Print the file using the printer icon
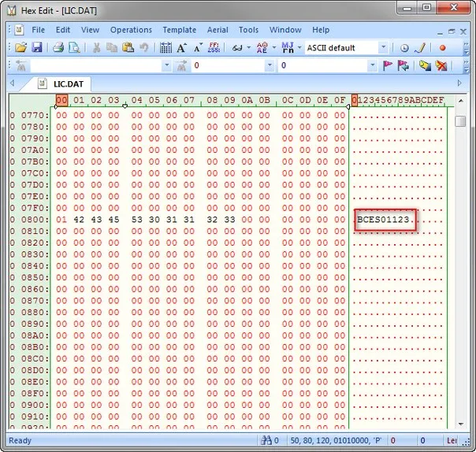 tap(58, 47)
